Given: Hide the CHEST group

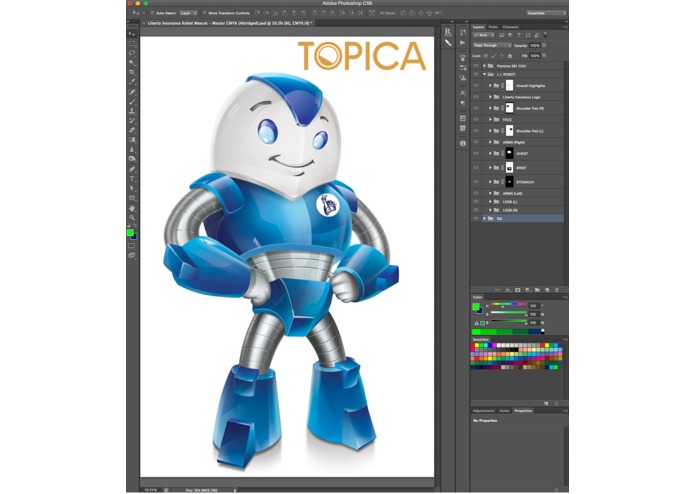Looking at the screenshot, I should click(476, 153).
